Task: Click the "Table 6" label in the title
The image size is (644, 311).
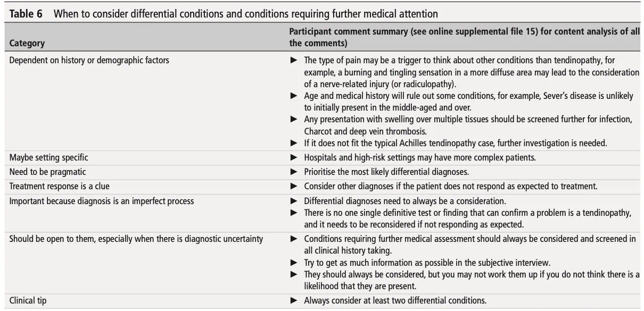Action: tap(26, 14)
